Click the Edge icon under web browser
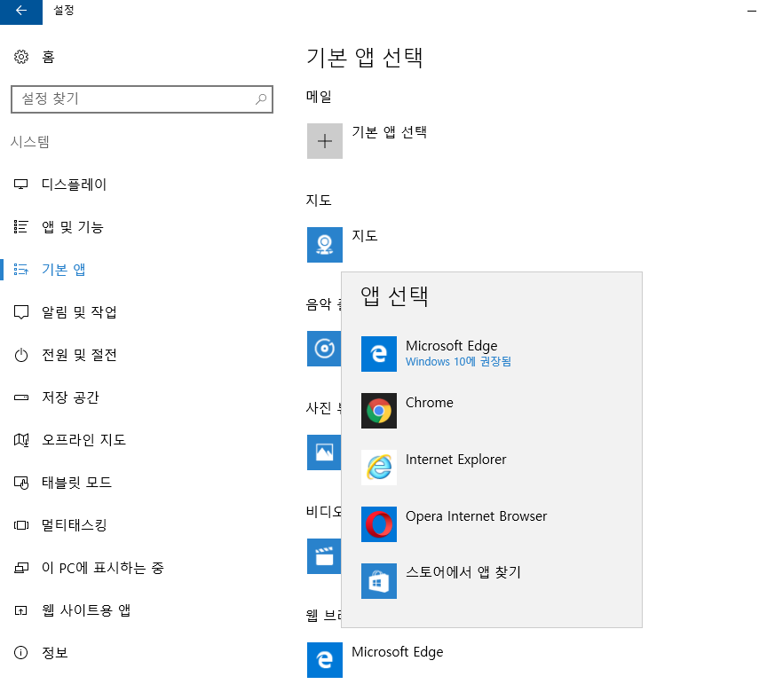 click(325, 660)
